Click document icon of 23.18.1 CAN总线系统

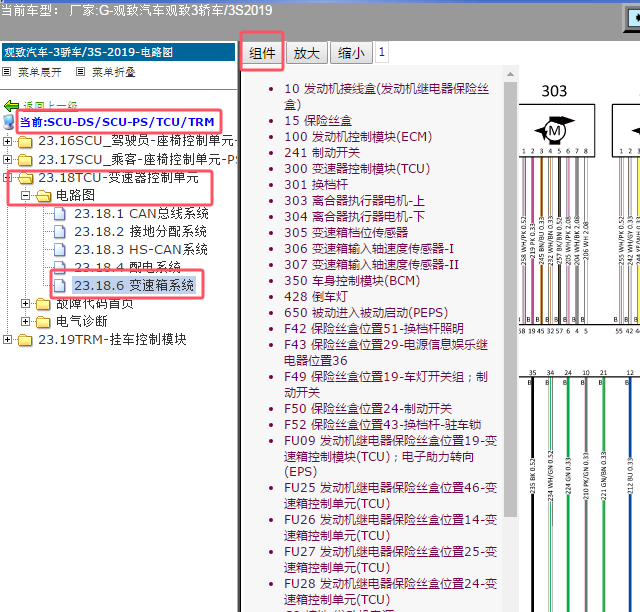click(x=60, y=214)
